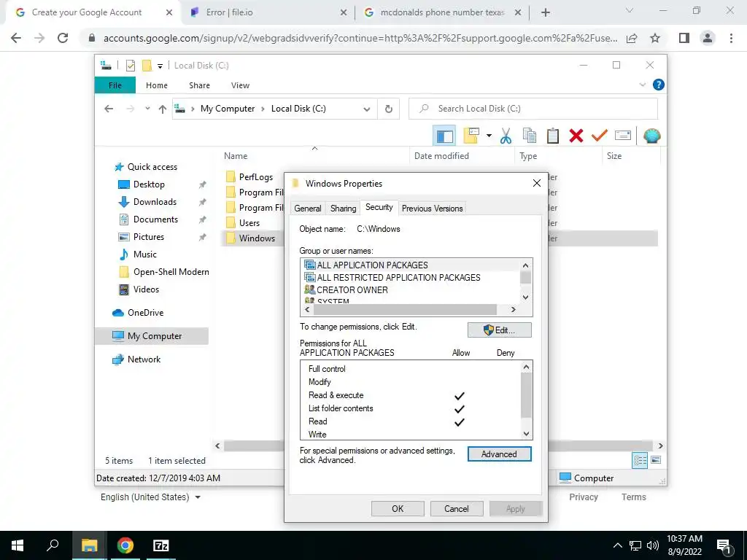Close the Windows Properties dialog
Screen dimensions: 747x560
click(536, 183)
